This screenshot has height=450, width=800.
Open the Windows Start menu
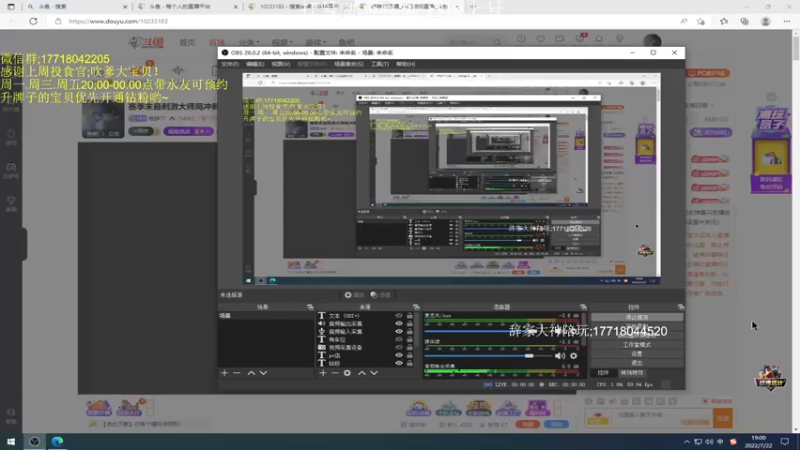point(11,441)
